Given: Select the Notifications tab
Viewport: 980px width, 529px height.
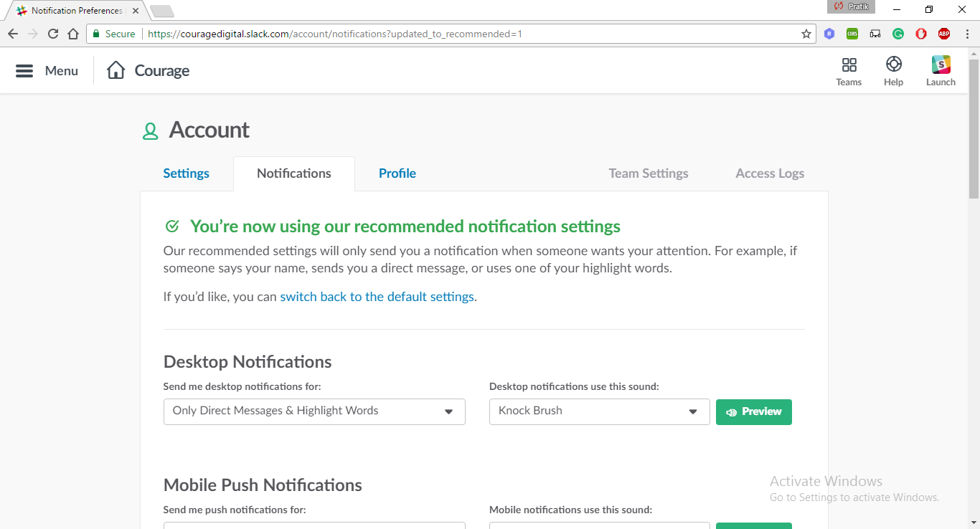Looking at the screenshot, I should [294, 173].
